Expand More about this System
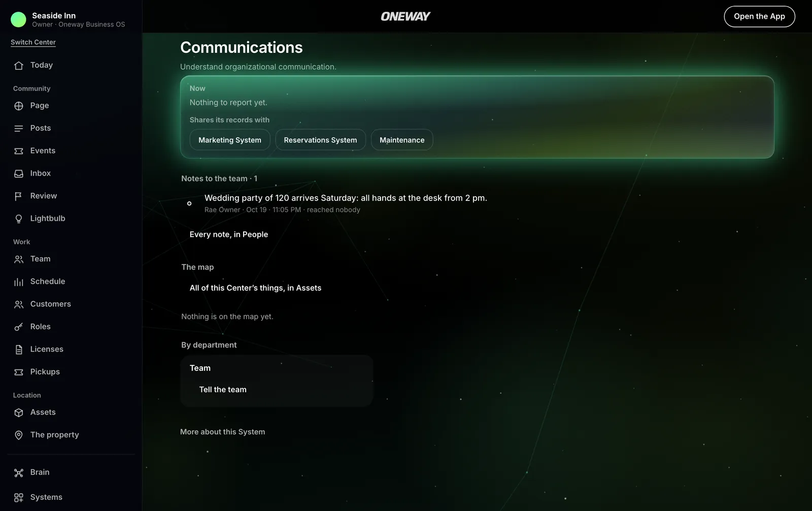 coord(222,432)
